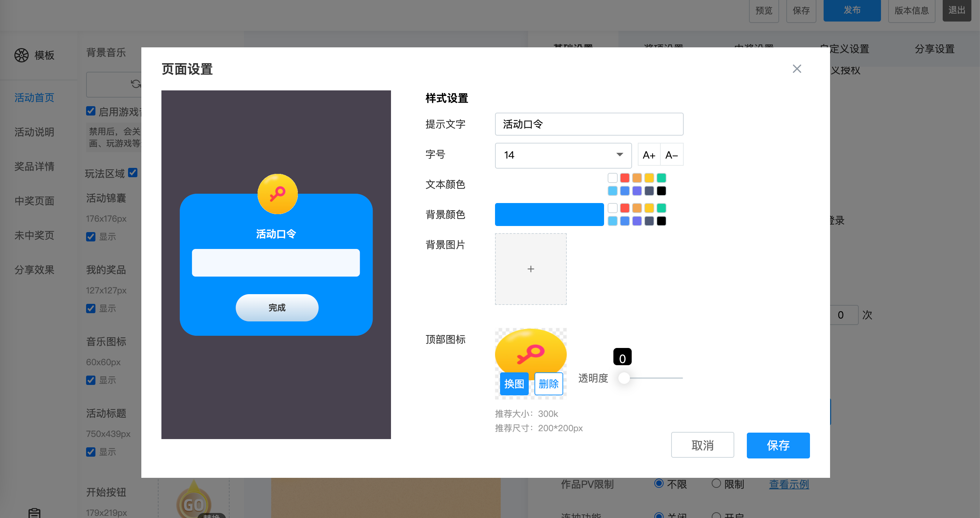980x518 pixels.
Task: Open the 奖品详情 sidebar tab
Action: (x=34, y=166)
